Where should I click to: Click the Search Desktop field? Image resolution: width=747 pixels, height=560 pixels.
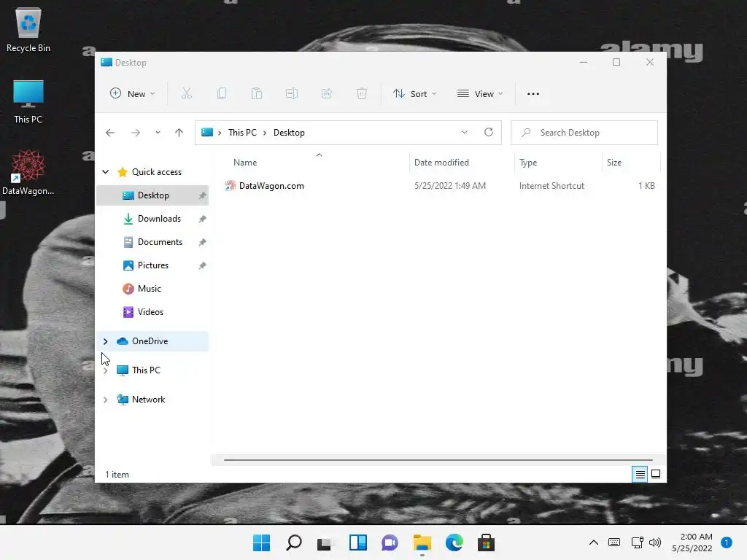(x=584, y=133)
